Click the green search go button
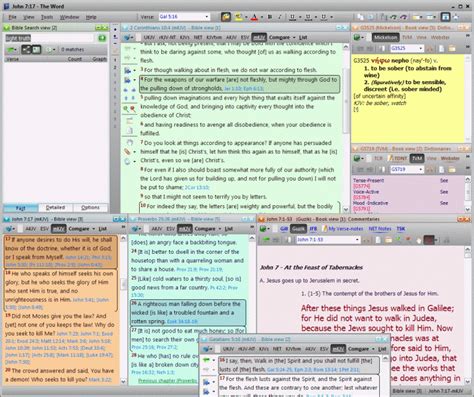 (x=102, y=38)
